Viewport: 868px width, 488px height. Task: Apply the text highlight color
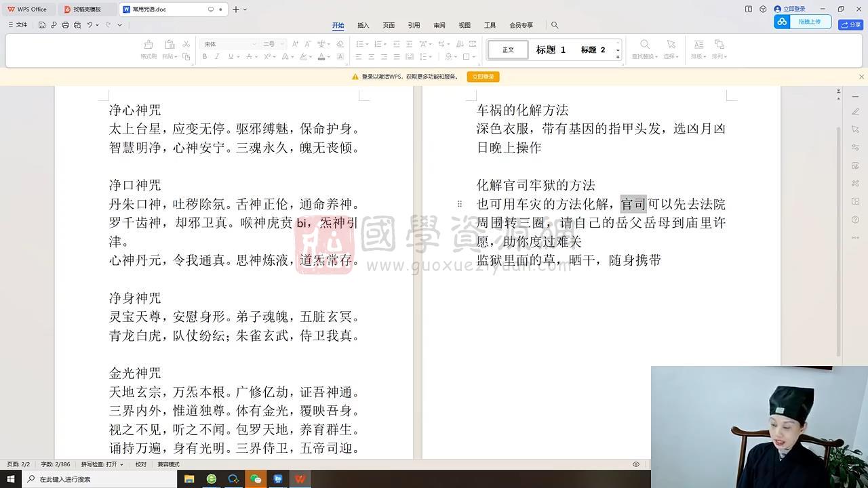click(x=302, y=56)
